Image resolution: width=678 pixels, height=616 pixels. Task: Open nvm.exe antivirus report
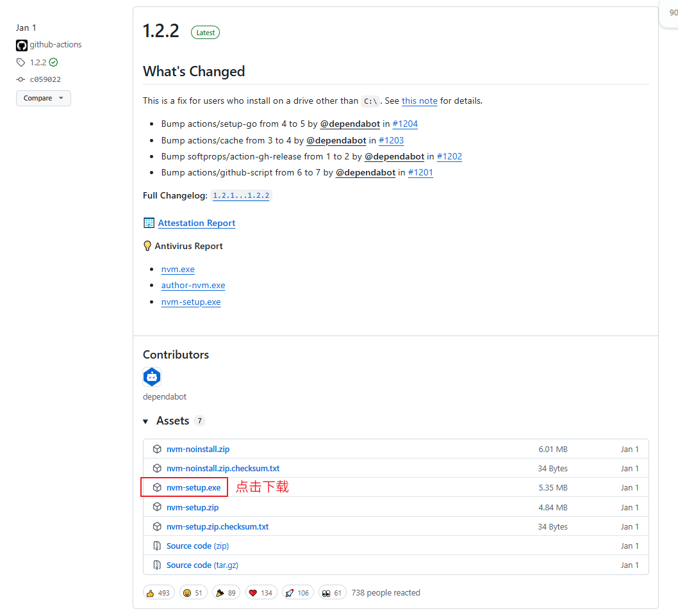(x=178, y=269)
